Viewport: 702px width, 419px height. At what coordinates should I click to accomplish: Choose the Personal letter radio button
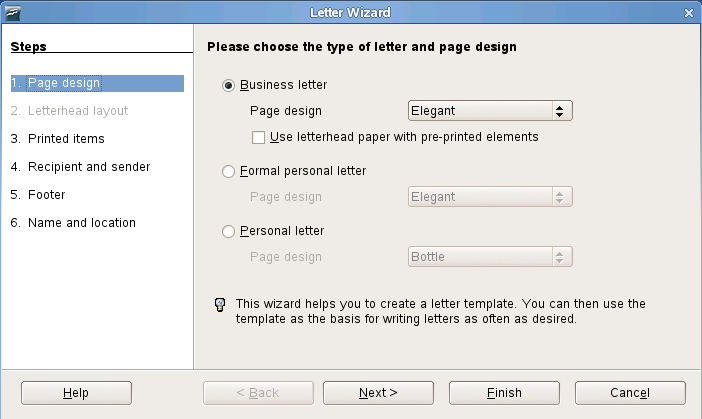[x=229, y=231]
